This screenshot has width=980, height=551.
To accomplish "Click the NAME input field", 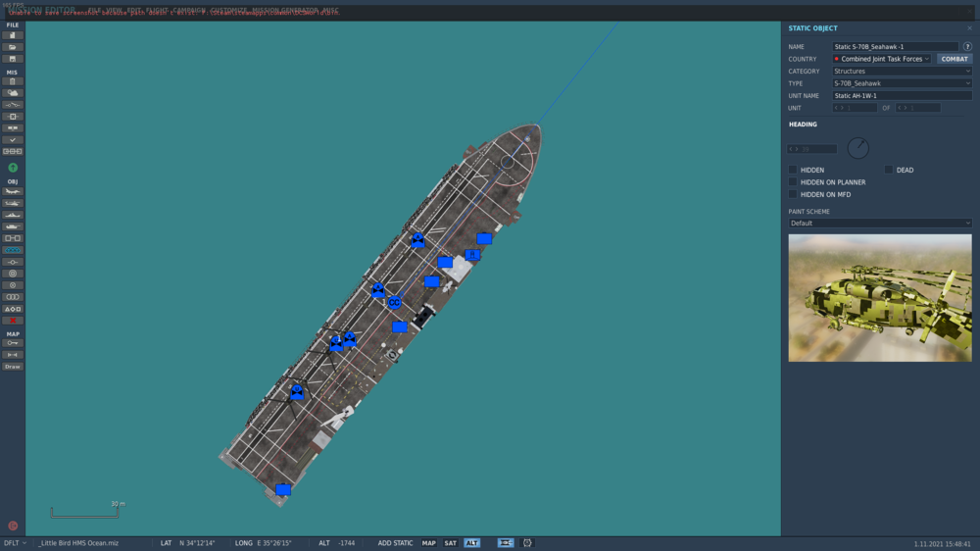I will (x=895, y=46).
